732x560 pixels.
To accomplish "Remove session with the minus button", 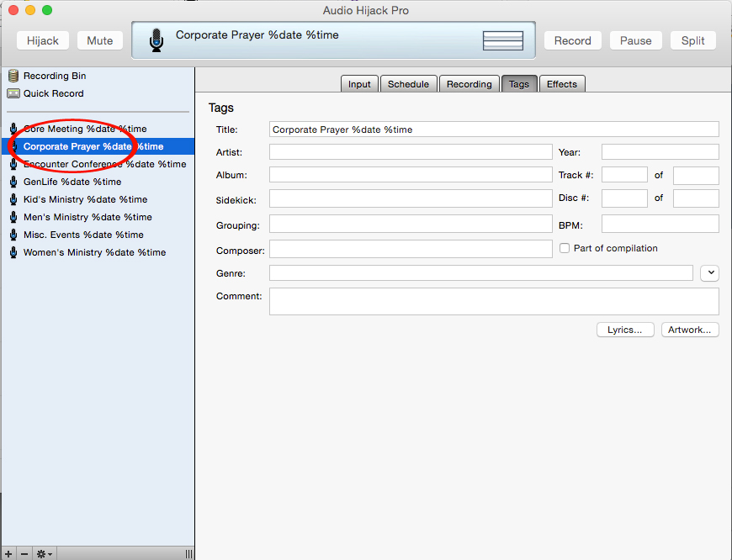I will pos(24,554).
